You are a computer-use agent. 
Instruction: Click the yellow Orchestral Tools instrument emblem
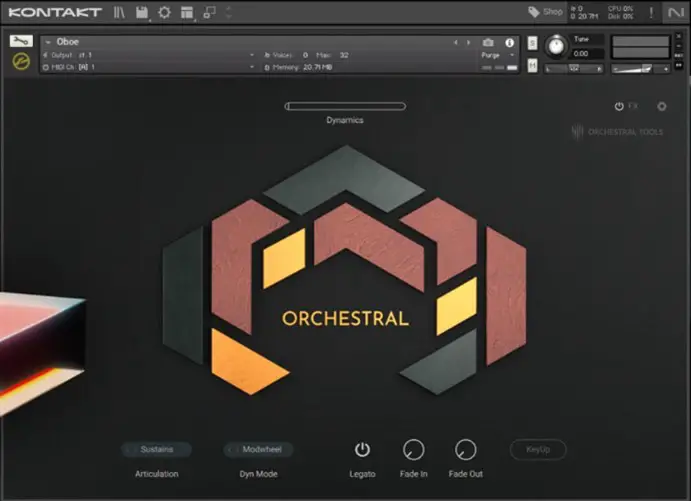click(x=21, y=61)
